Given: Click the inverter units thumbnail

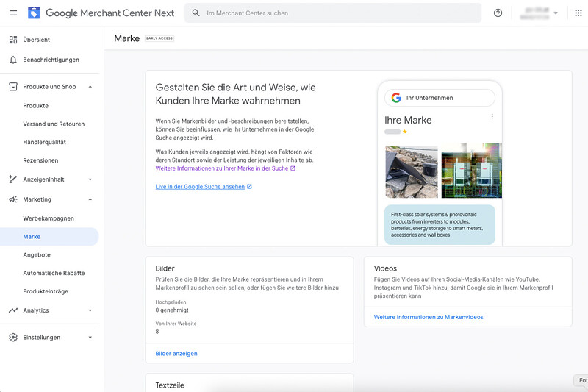Looking at the screenshot, I should 472,171.
